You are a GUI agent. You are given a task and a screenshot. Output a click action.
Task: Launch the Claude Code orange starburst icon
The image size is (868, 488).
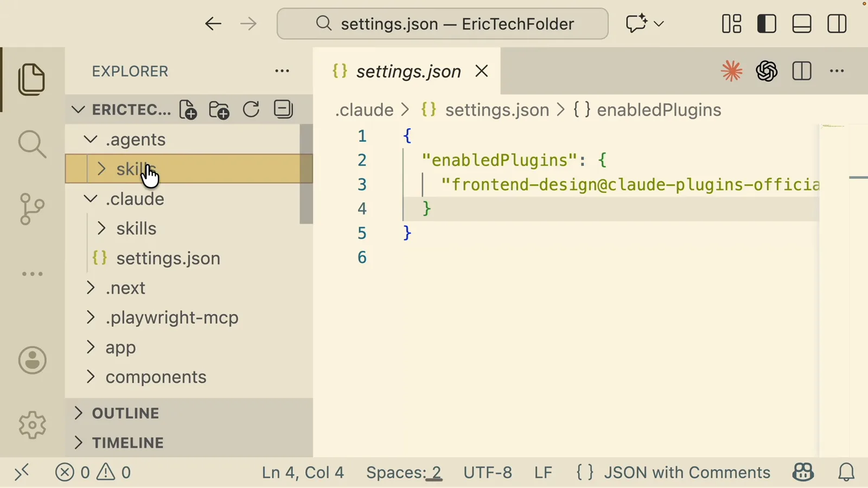pos(731,71)
